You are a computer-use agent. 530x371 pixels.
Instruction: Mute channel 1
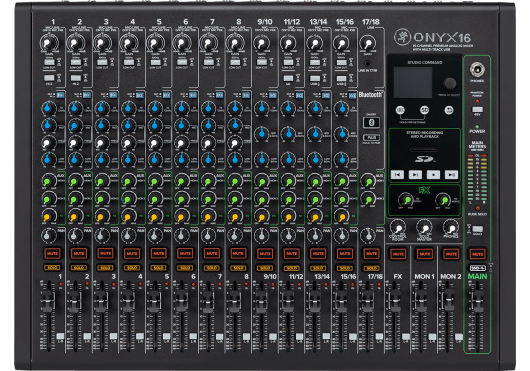[52, 253]
